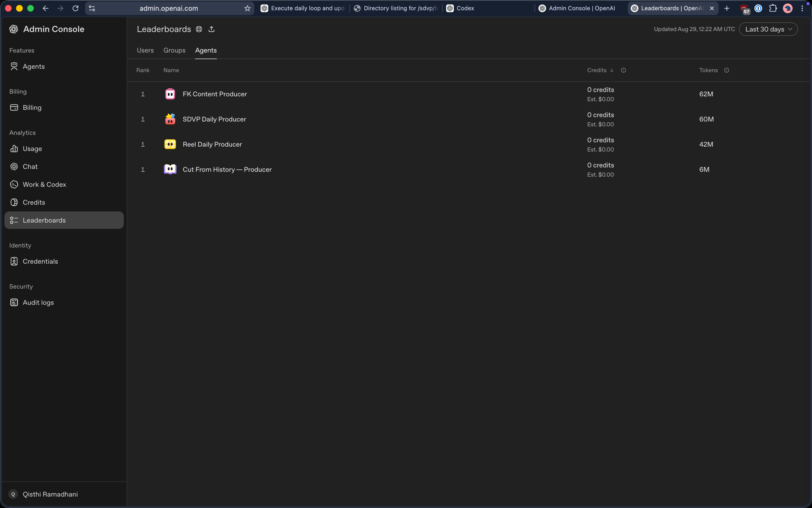Open the FK Content Producer agent row
The image size is (812, 508).
click(x=469, y=94)
